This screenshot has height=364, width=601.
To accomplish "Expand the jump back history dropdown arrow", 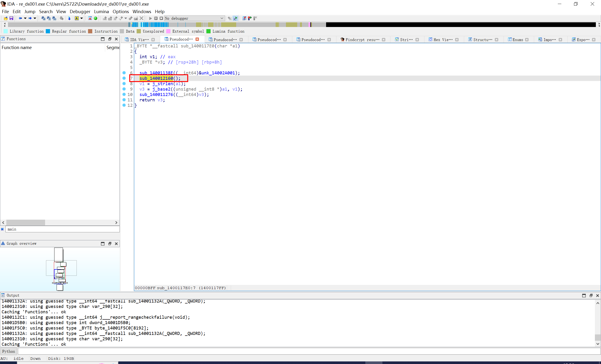I will [x=25, y=18].
